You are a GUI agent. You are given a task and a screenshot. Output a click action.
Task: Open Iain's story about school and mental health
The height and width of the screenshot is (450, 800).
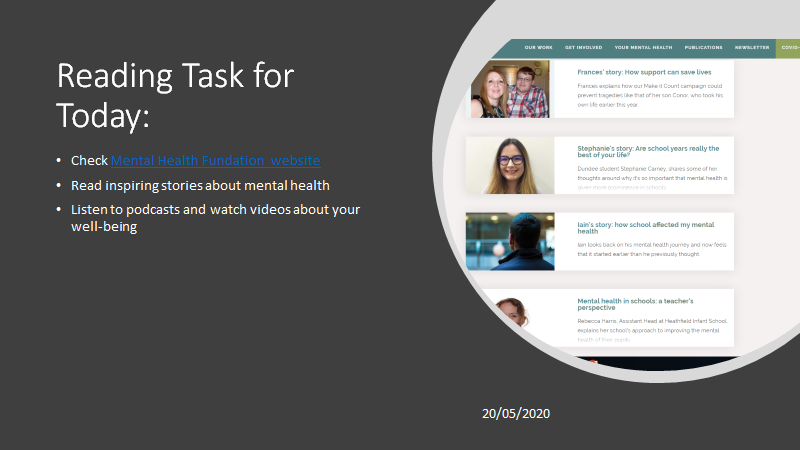click(x=645, y=228)
